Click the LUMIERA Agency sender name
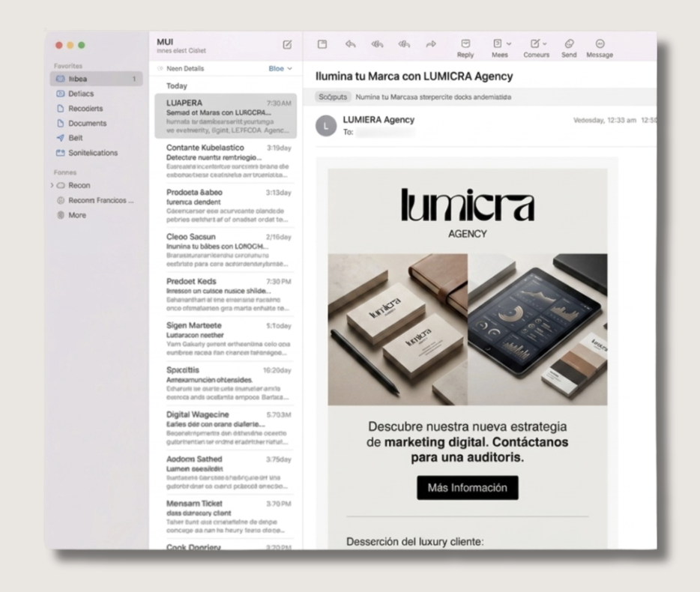This screenshot has width=700, height=592. 378,120
